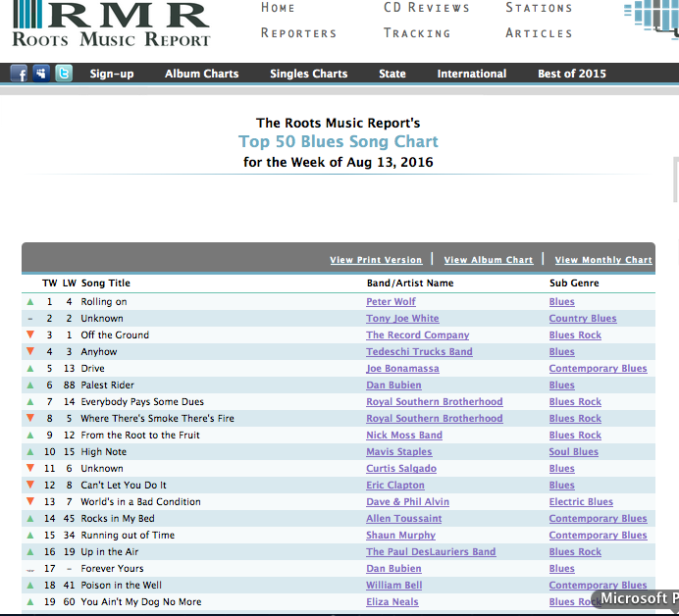Viewport: 679px width, 616px height.
Task: Open Blues Rock genre for Up in the Air
Action: [x=576, y=552]
